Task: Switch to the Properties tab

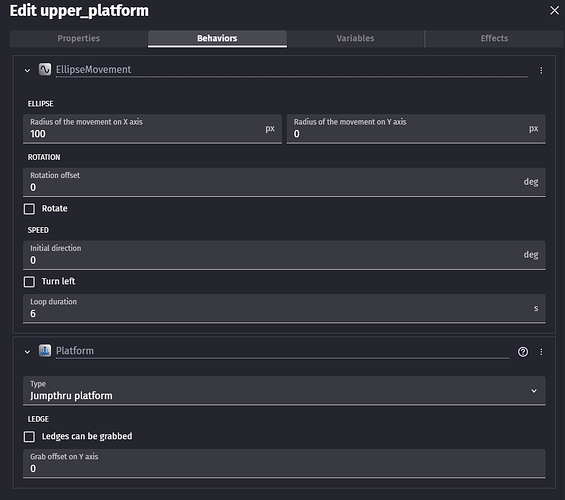Action: (79, 39)
